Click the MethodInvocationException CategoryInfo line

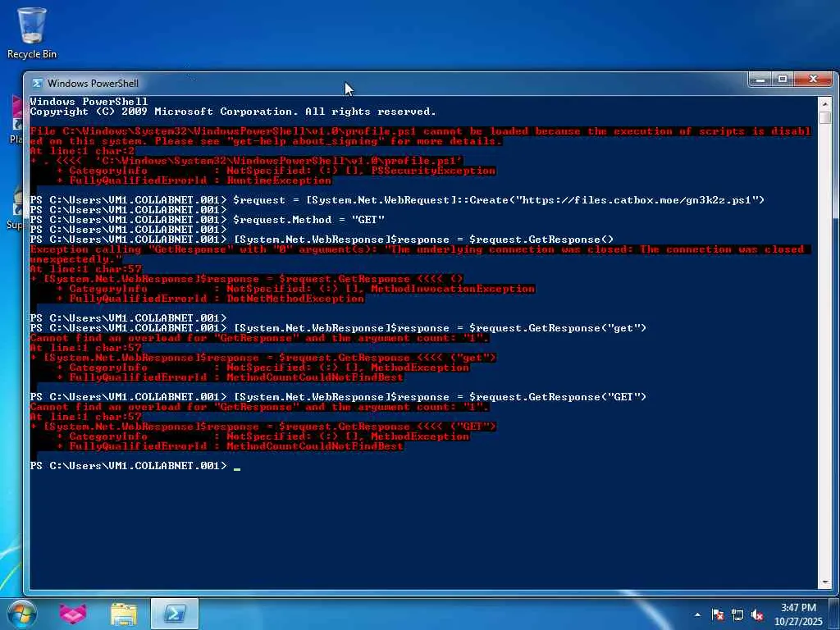pyautogui.click(x=295, y=289)
